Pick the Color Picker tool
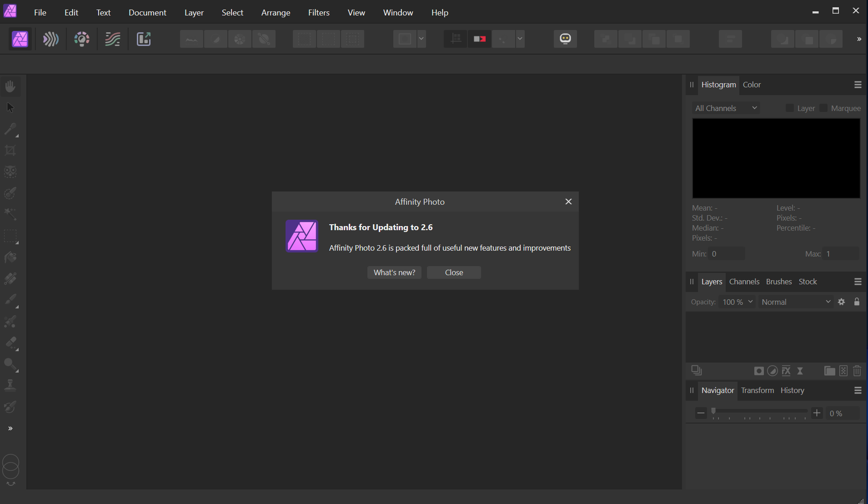 (10, 129)
